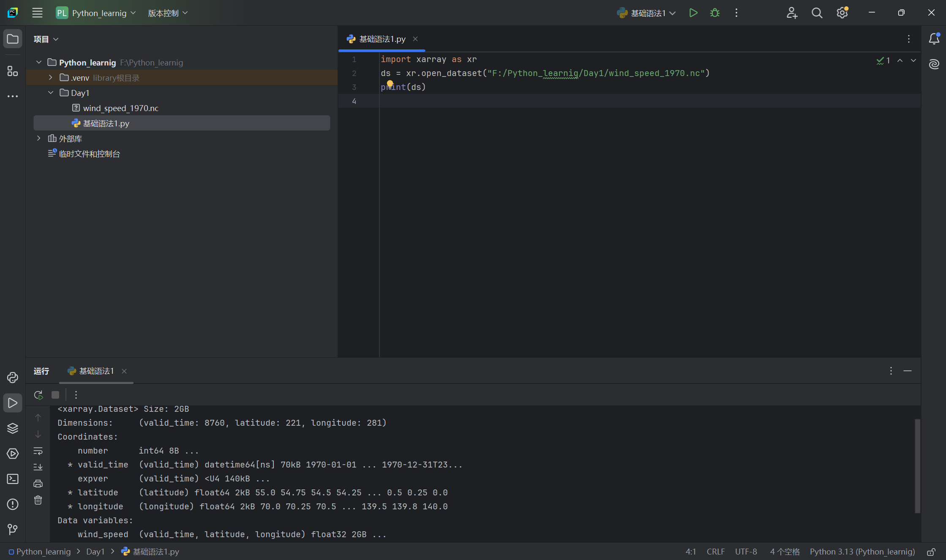Toggle scroll to end in console

[38, 467]
